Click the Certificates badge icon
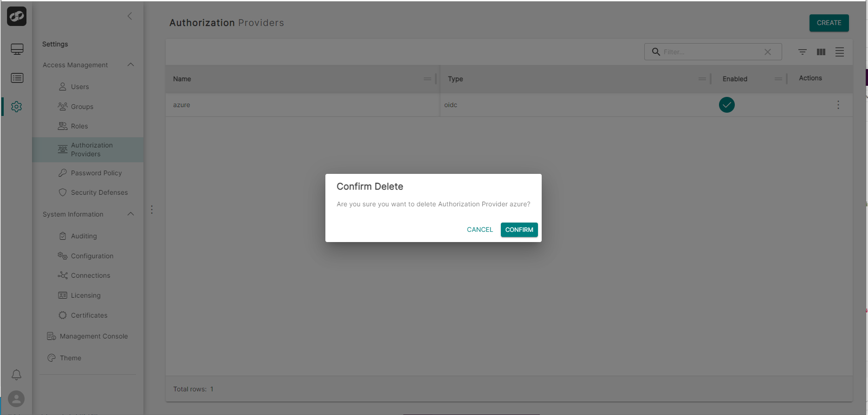 (63, 315)
